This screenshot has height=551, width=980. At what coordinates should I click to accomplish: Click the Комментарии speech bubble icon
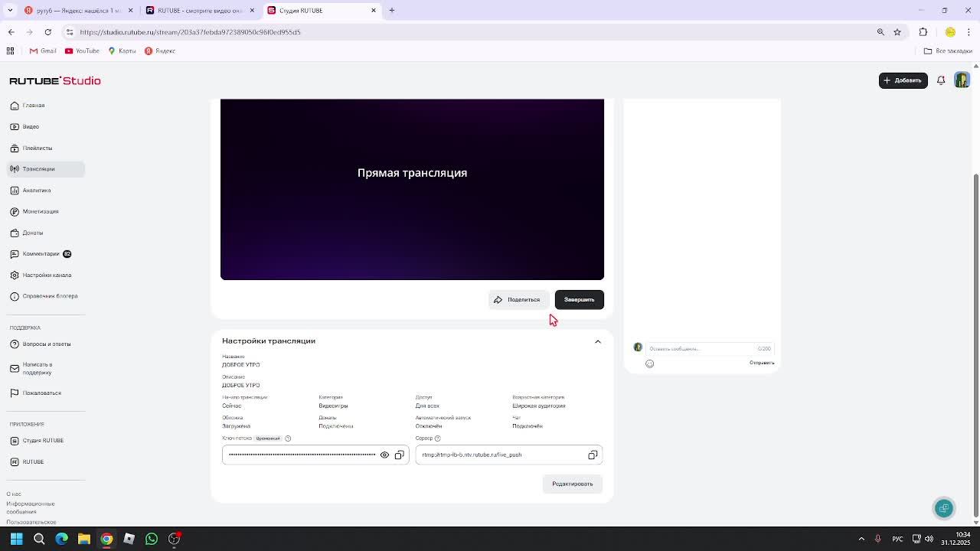tap(15, 254)
